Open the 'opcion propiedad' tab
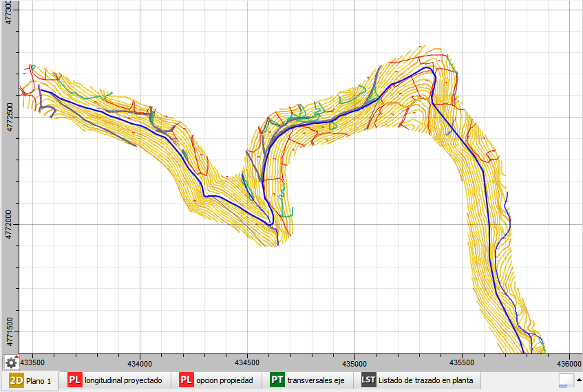583x392 pixels. 224,380
